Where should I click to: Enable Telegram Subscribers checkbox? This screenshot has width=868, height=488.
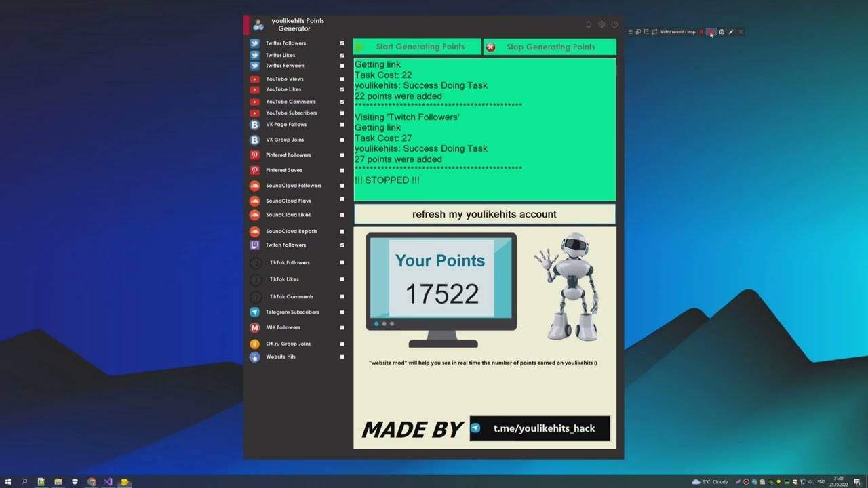click(x=342, y=312)
